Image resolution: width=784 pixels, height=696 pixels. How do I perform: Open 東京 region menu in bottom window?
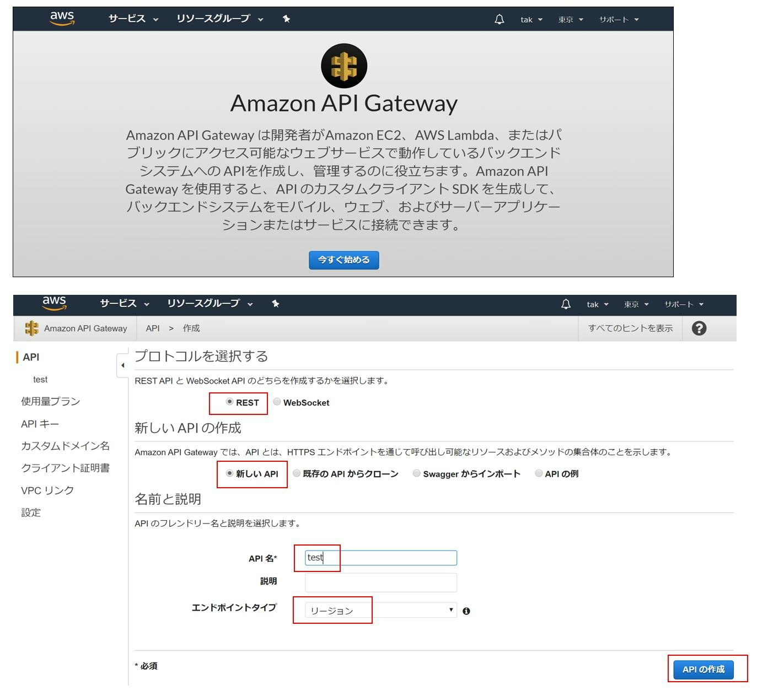(636, 305)
